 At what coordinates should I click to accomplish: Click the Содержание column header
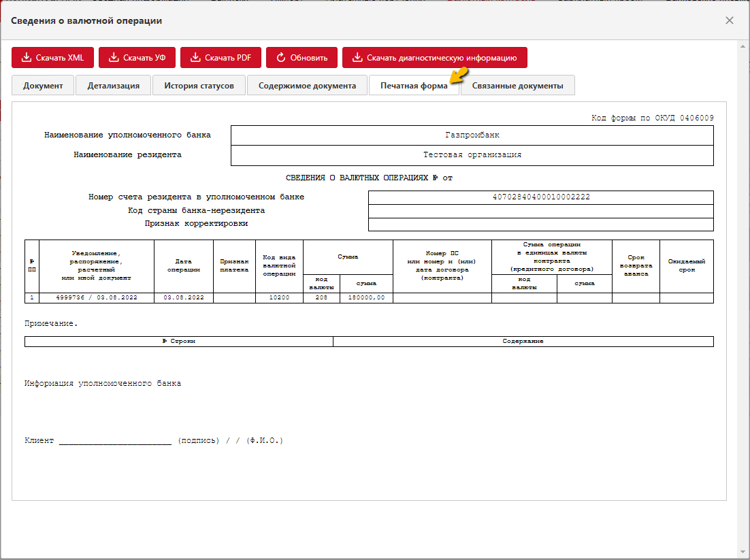pos(523,342)
